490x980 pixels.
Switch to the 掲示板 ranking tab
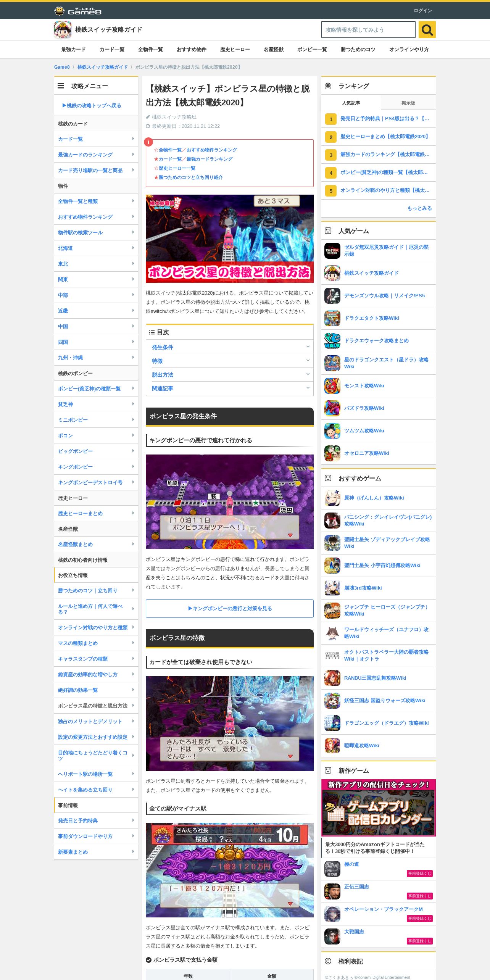(x=408, y=103)
